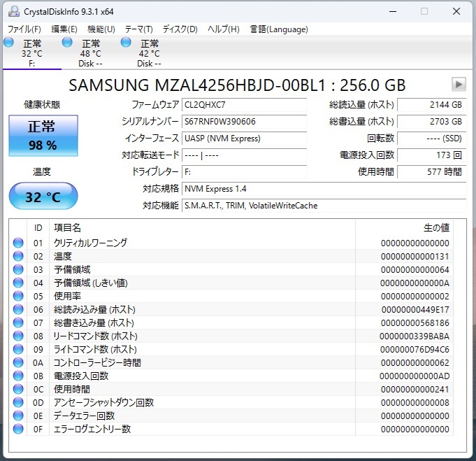Select the コントローラービジー時間 attribute name

(97, 362)
